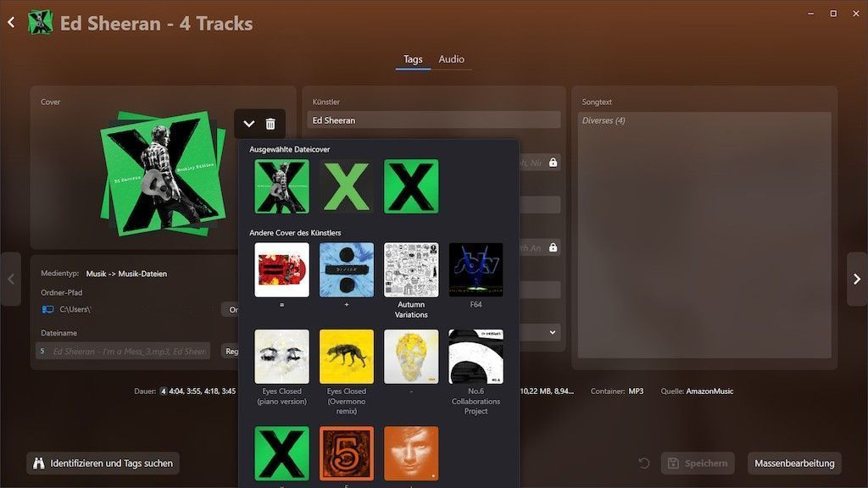The width and height of the screenshot is (868, 488).
Task: Click the undo icon beside Speichern
Action: [x=644, y=463]
